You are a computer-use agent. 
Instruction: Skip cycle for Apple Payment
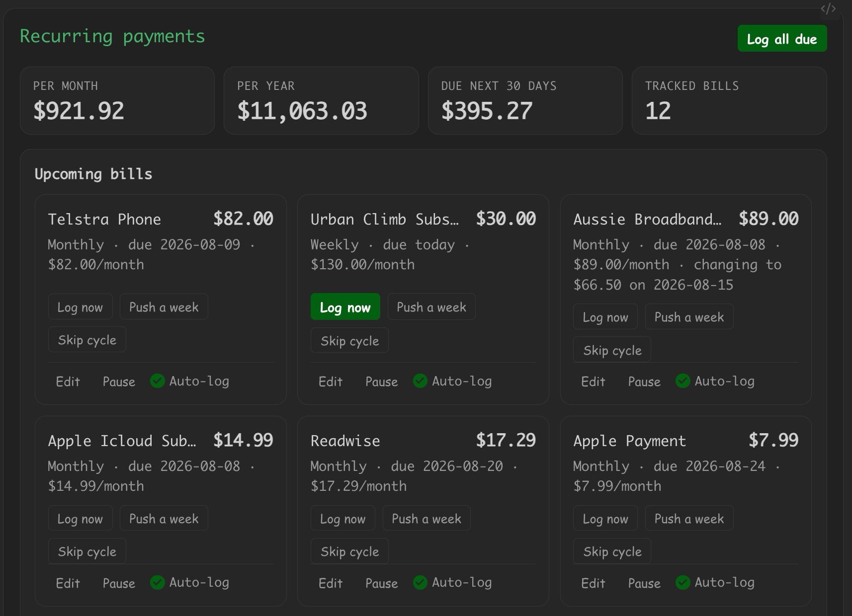tap(612, 551)
